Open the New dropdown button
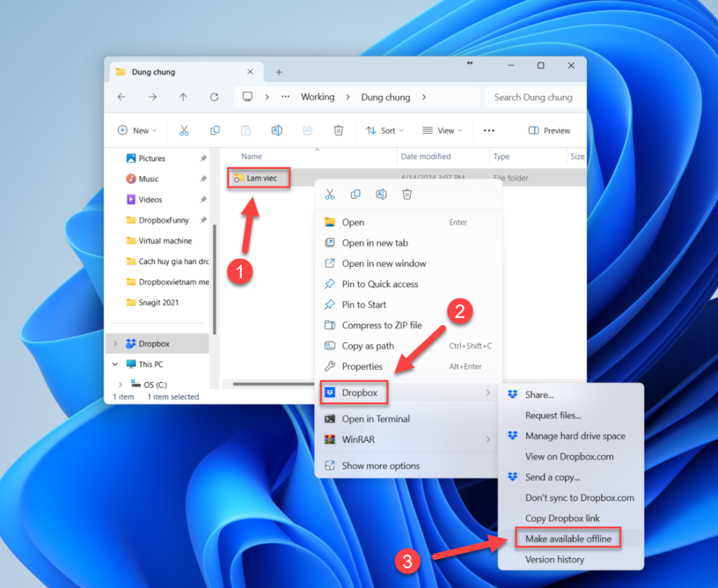Image resolution: width=718 pixels, height=588 pixels. click(x=137, y=130)
